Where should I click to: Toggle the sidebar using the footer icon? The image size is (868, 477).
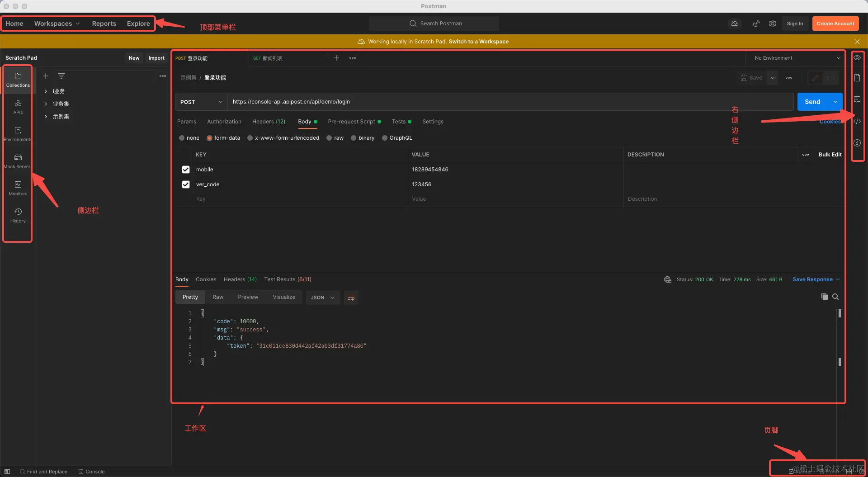(7, 472)
